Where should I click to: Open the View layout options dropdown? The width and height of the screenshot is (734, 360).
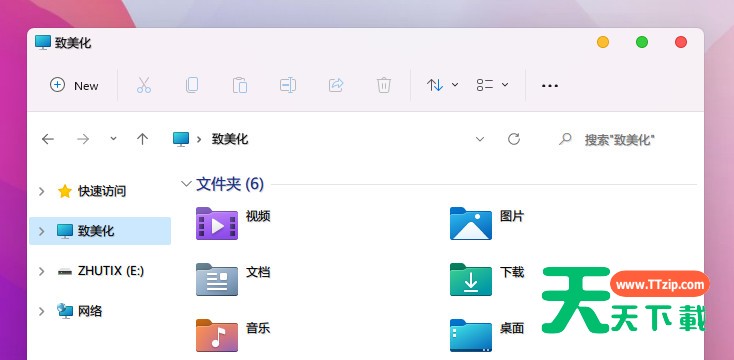pos(492,85)
